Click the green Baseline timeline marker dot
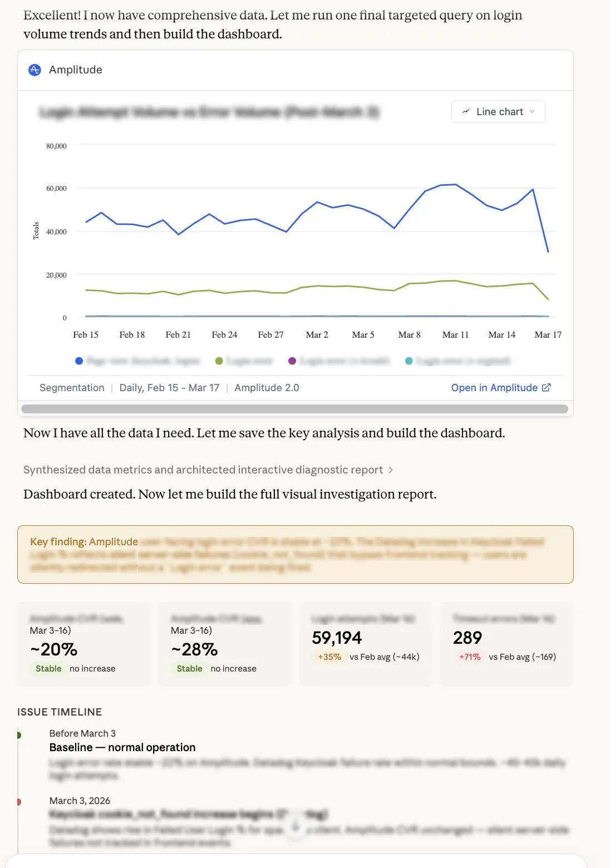Viewport: 610px width, 868px height. tap(20, 734)
